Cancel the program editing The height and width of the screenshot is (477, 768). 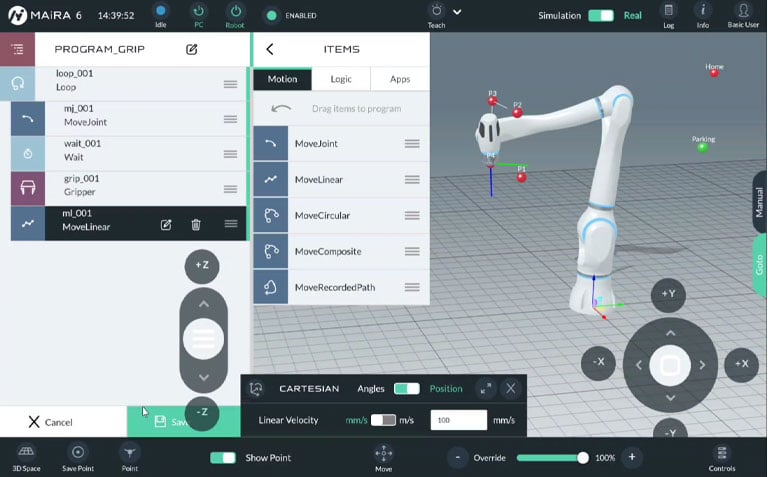[50, 422]
